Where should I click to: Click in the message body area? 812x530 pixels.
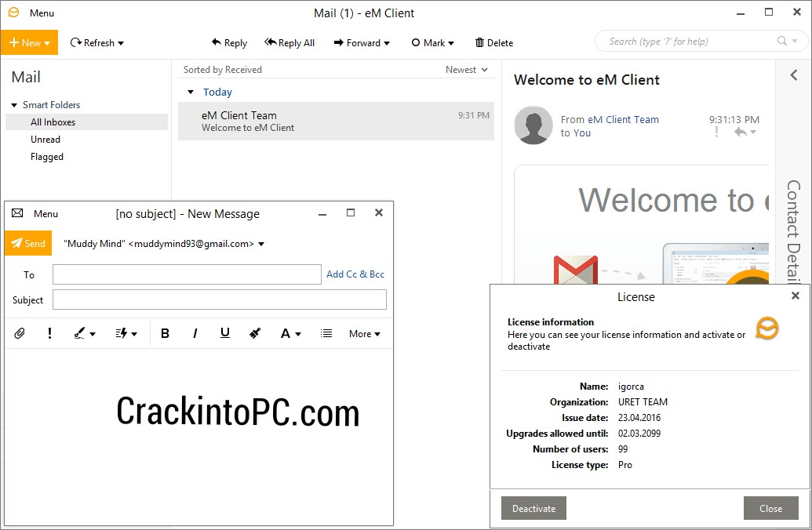[x=198, y=437]
